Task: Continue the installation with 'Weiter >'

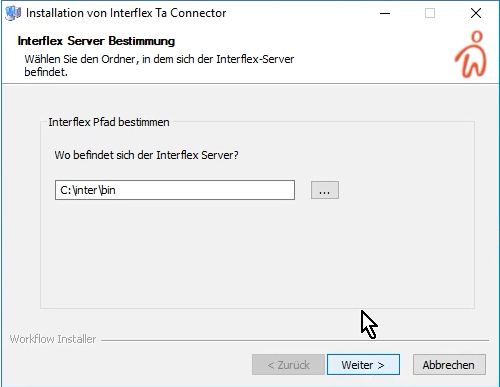Action: pos(363,365)
